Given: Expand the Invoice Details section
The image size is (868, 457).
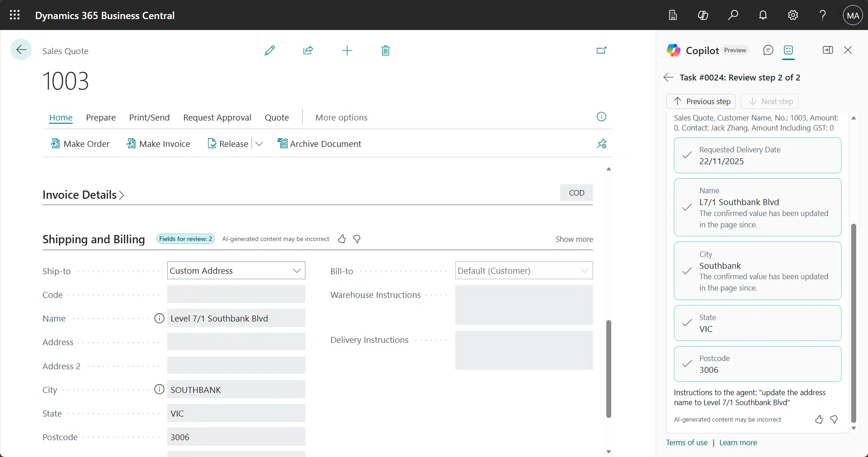Looking at the screenshot, I should [83, 195].
